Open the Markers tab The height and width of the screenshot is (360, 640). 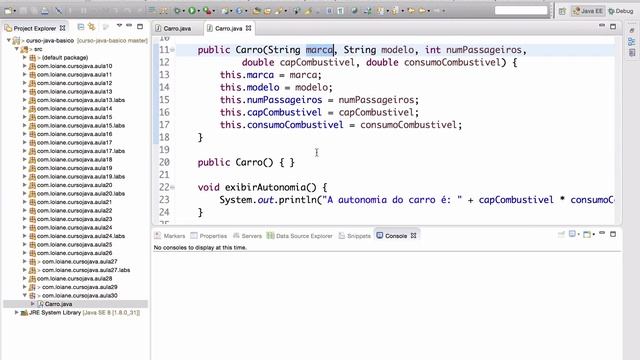point(170,236)
